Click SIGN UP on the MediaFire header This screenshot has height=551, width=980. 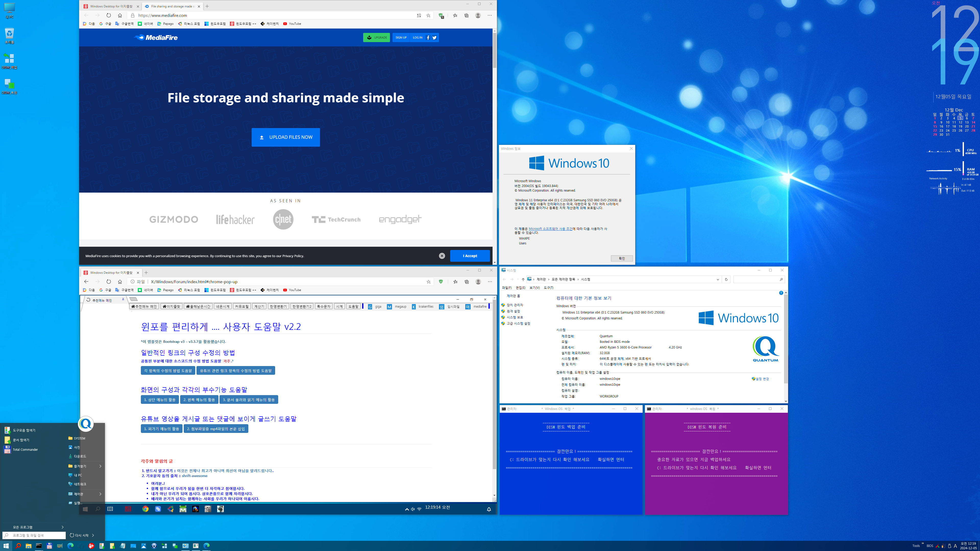[x=401, y=38]
